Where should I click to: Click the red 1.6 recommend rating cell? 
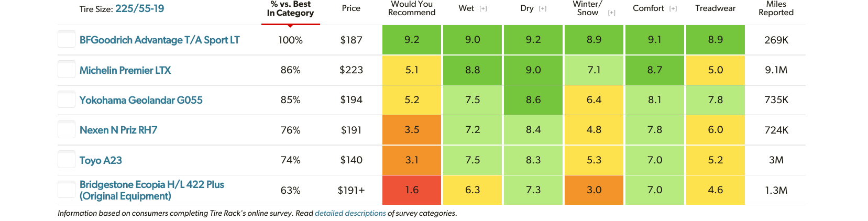click(412, 190)
